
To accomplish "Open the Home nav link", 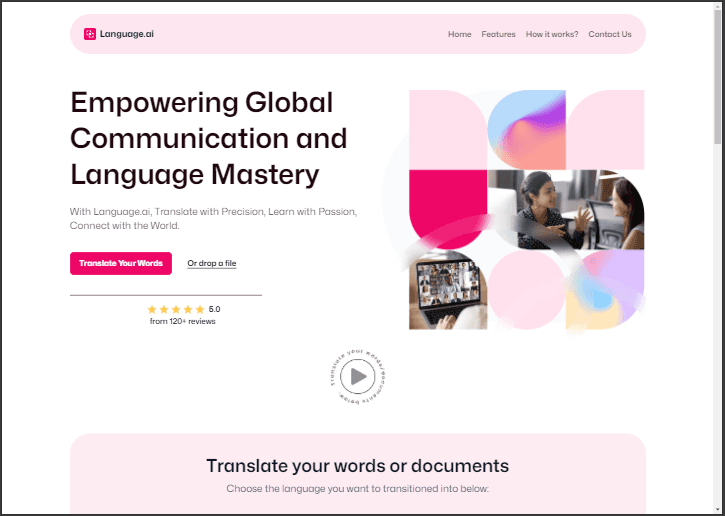I will [460, 34].
